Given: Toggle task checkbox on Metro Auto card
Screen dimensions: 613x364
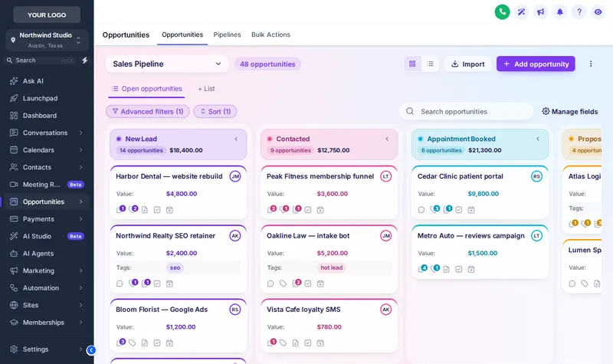Looking at the screenshot, I should (459, 269).
